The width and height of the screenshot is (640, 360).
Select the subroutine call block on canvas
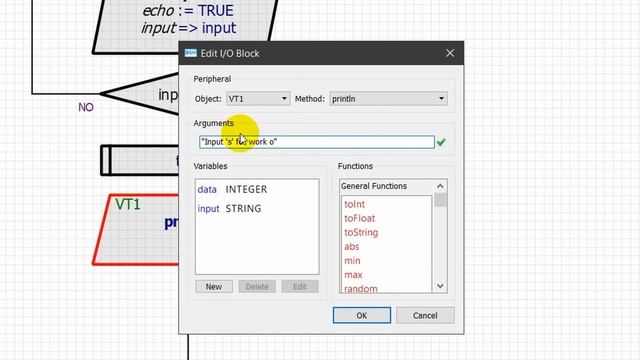point(140,160)
